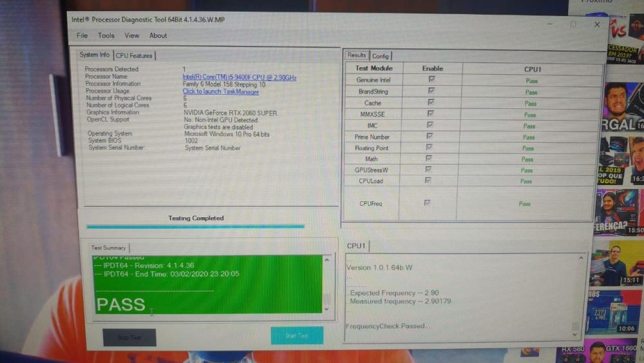Open the 15:50 video thumbnail behind

pyautogui.click(x=620, y=213)
